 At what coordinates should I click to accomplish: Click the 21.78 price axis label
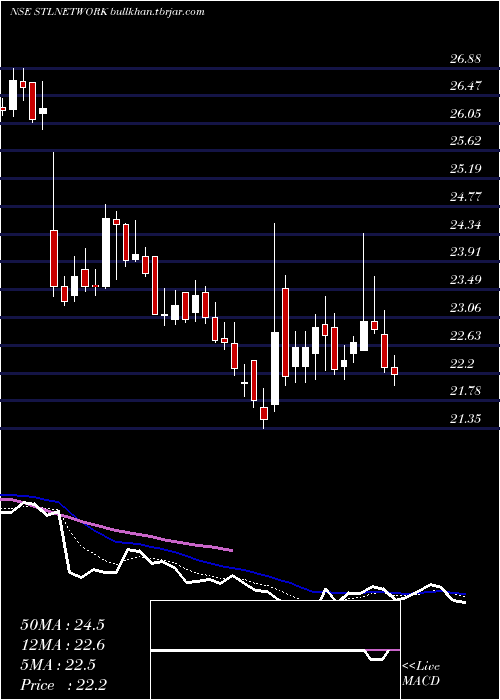466,391
